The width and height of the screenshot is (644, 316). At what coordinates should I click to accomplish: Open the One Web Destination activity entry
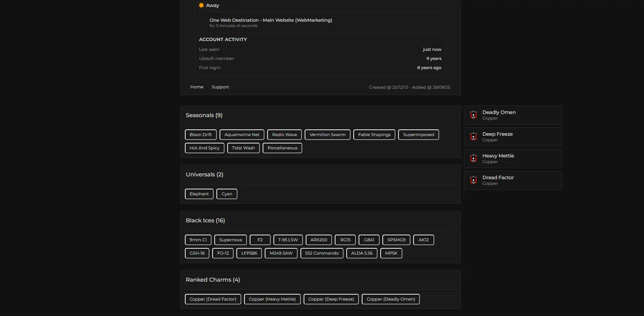[271, 20]
